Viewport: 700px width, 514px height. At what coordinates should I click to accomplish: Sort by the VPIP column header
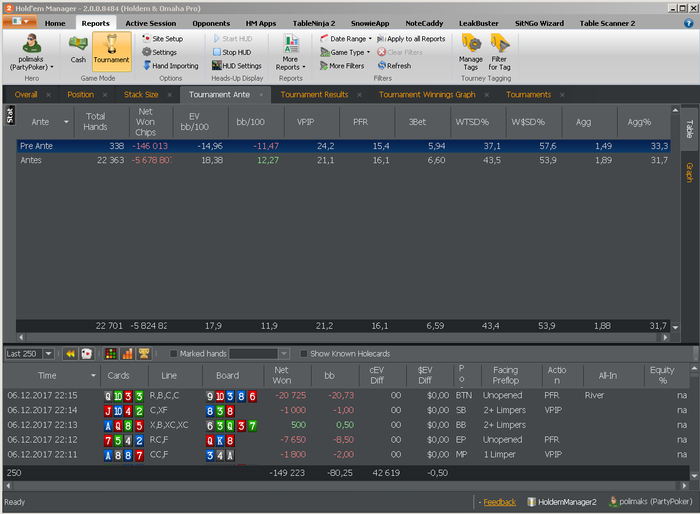click(x=312, y=122)
